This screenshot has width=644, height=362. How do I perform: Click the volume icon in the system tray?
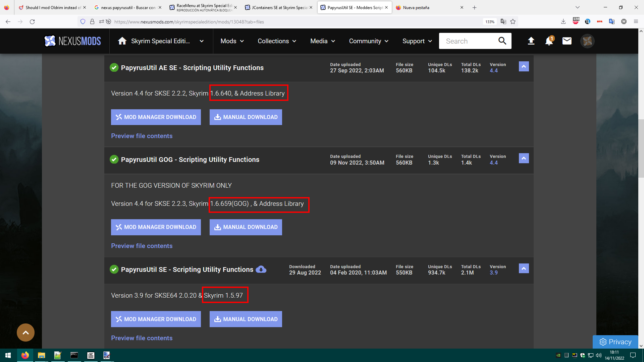[x=599, y=355]
